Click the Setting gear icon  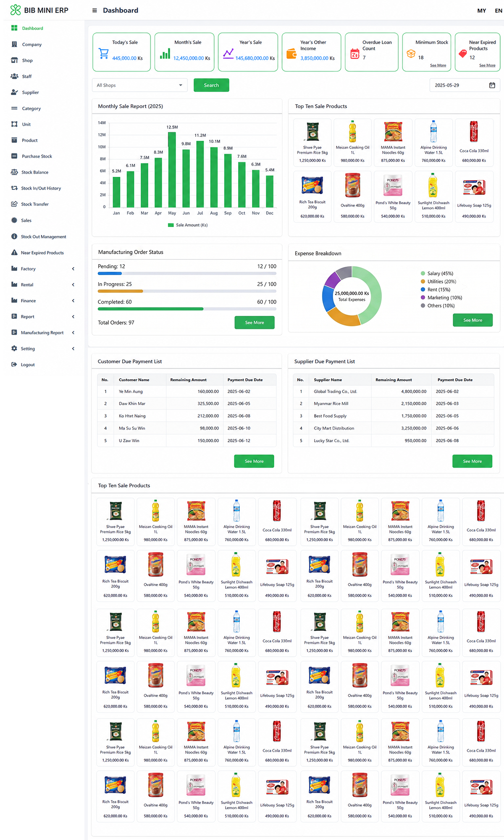click(14, 348)
